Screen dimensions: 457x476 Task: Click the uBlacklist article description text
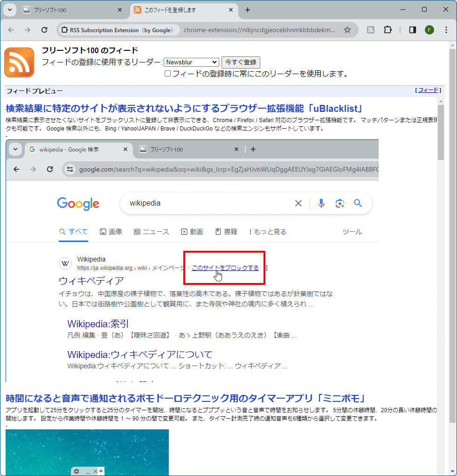click(x=221, y=124)
